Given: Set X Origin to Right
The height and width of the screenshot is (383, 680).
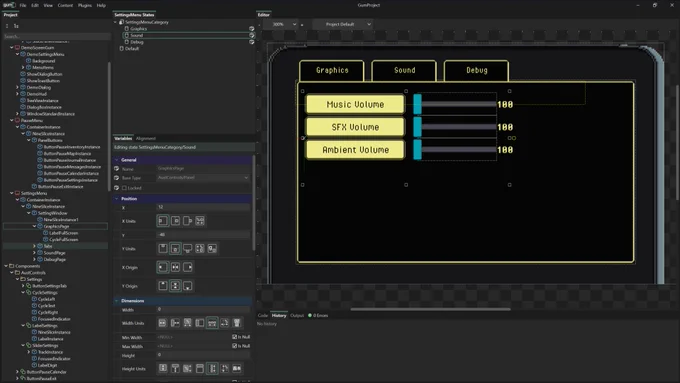Looking at the screenshot, I should click(x=187, y=267).
